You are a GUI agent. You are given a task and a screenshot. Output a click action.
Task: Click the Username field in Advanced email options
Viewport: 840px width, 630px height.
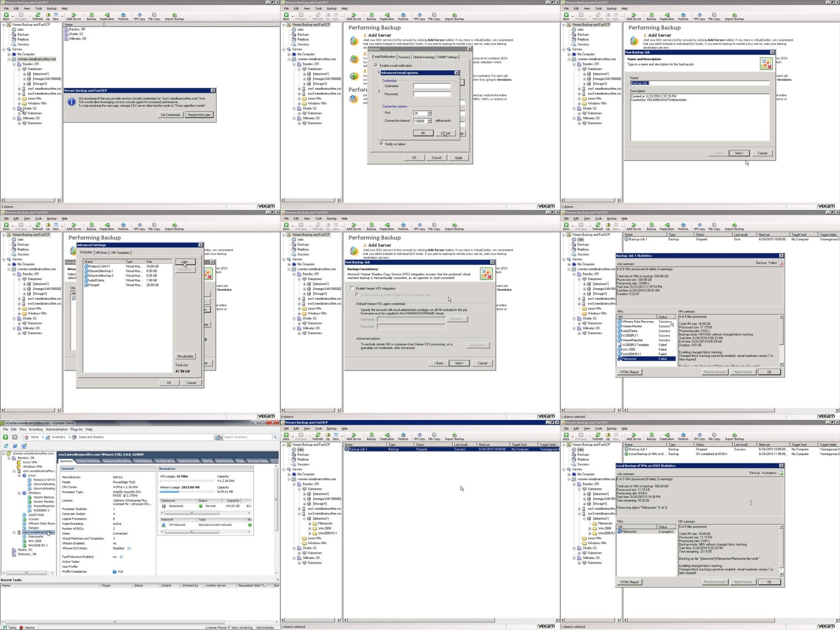tap(432, 86)
